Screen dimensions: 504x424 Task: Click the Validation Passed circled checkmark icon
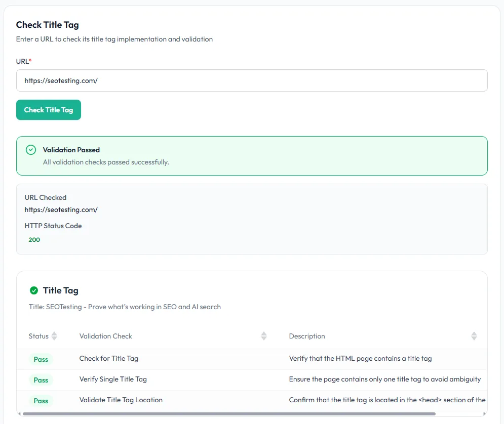31,150
